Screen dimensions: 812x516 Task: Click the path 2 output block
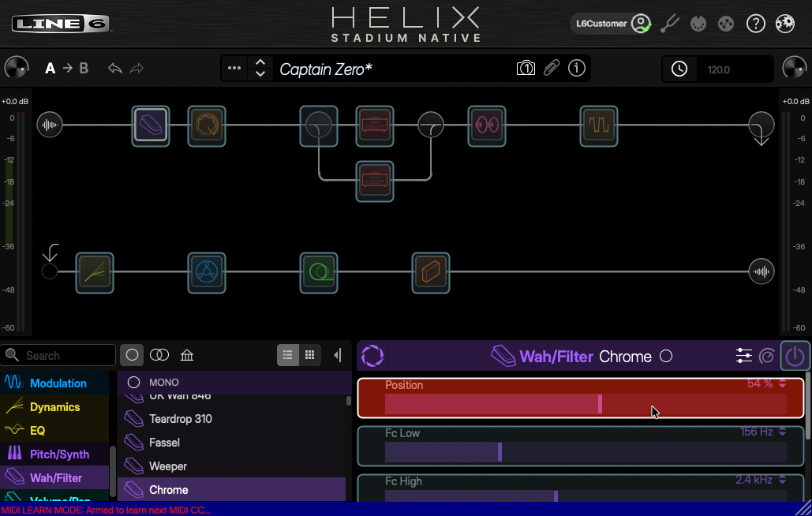pyautogui.click(x=761, y=271)
